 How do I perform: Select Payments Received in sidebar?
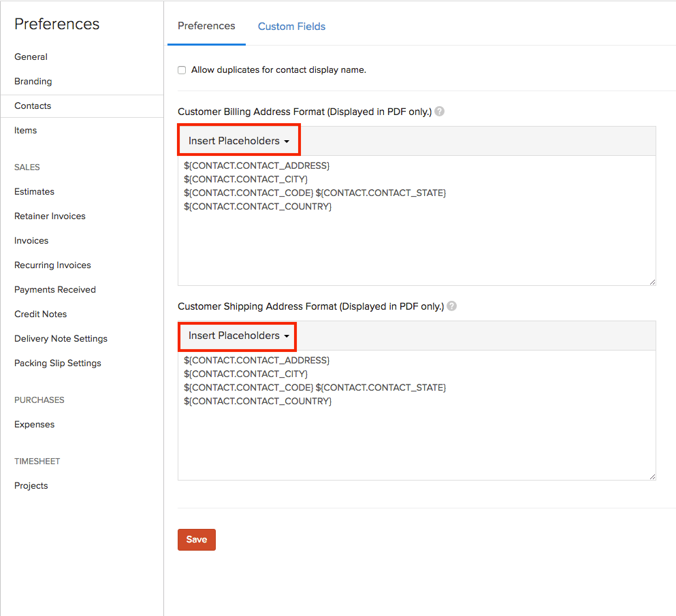pyautogui.click(x=54, y=290)
